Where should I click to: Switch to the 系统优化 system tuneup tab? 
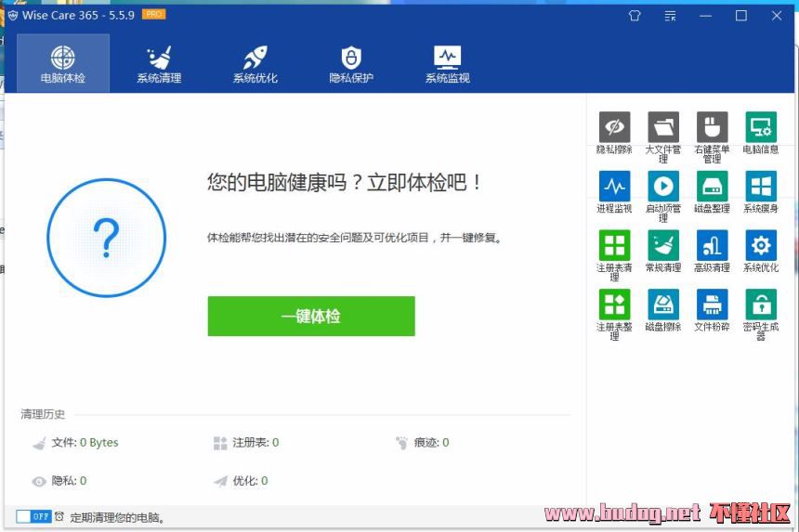click(x=255, y=63)
